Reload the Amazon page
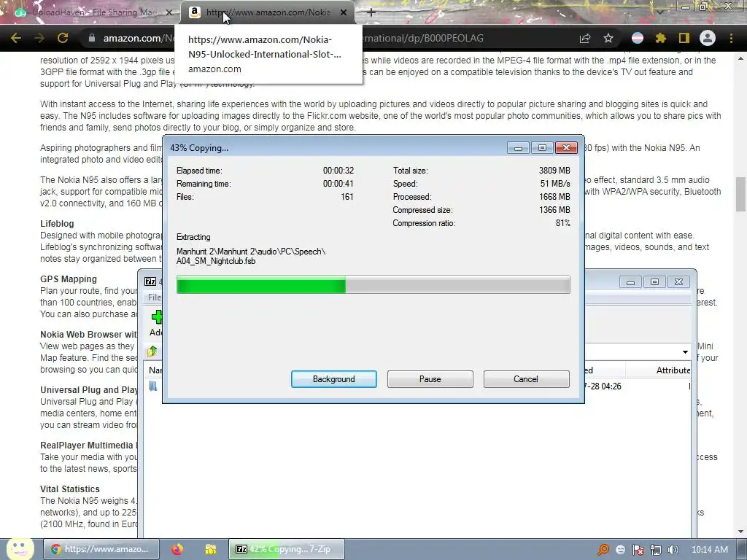This screenshot has height=560, width=747. click(63, 38)
